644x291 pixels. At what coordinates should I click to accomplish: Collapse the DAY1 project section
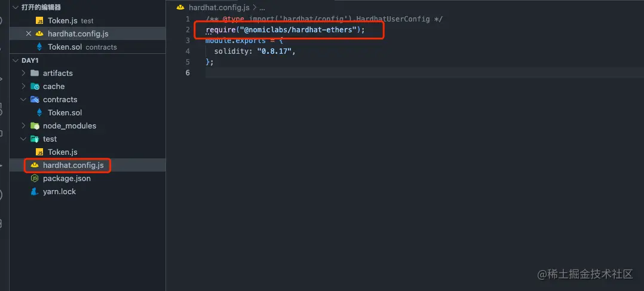pyautogui.click(x=16, y=60)
